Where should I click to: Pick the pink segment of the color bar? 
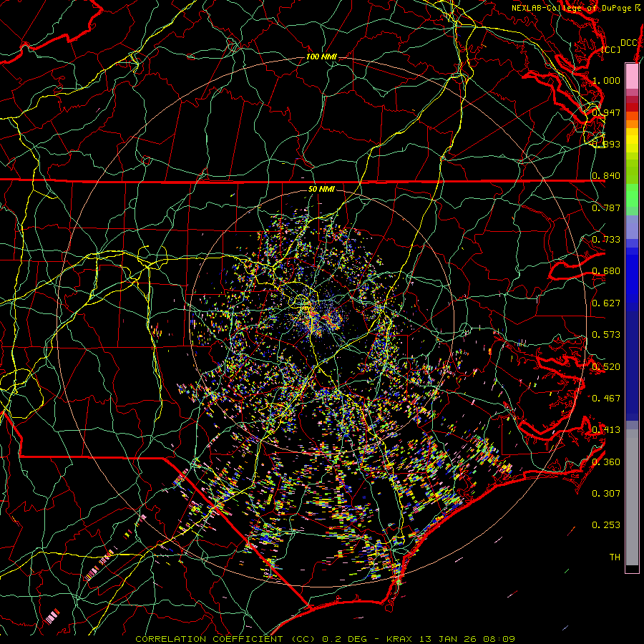coord(632,76)
